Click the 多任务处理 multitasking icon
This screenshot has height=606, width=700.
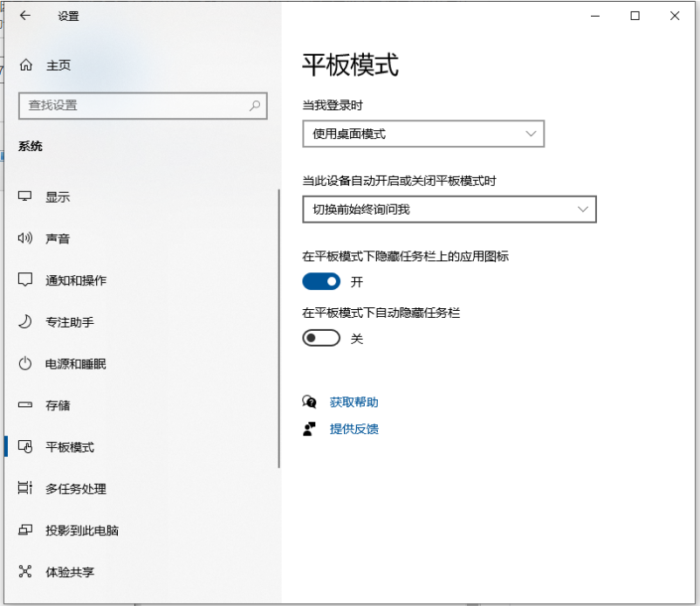point(26,489)
